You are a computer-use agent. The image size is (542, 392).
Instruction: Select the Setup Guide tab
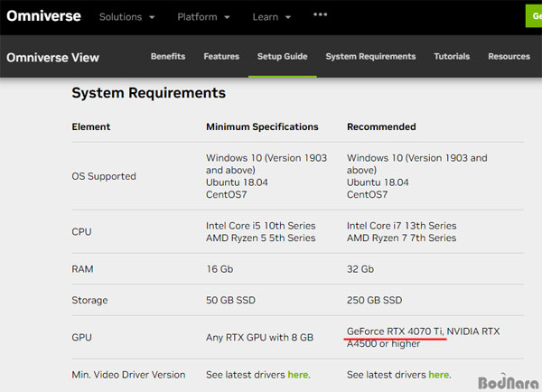coord(283,56)
